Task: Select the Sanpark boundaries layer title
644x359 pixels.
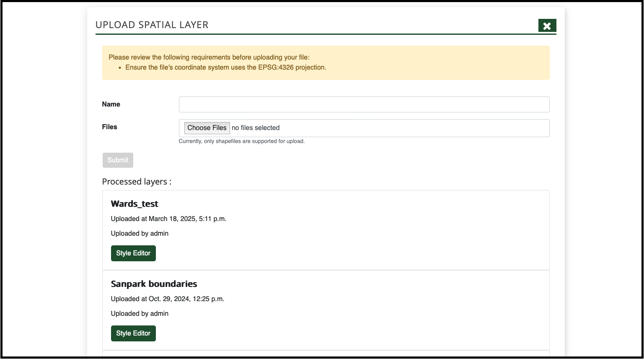Action: 154,284
